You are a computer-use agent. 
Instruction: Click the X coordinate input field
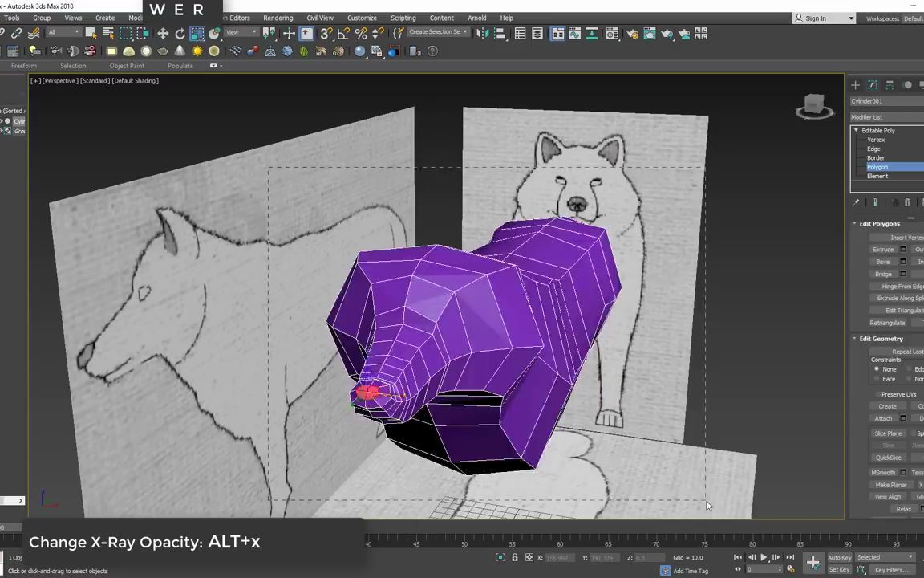click(x=558, y=557)
